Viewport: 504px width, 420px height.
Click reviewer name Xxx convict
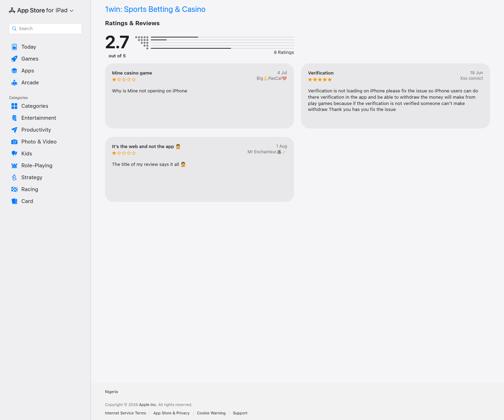[x=471, y=78]
